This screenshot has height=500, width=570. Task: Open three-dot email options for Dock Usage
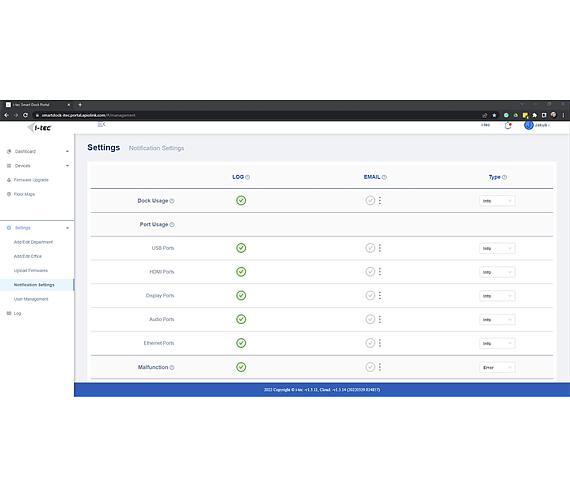point(380,200)
